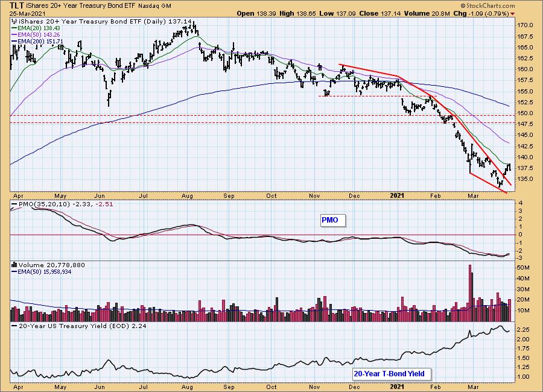Screen dimensions: 543x392
Task: Click the 1.00 yield axis label
Action: pyautogui.click(x=523, y=377)
